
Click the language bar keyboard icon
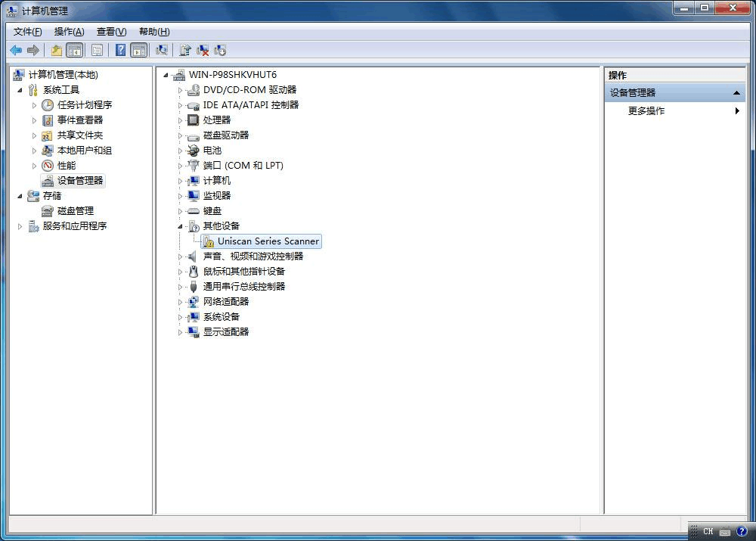(725, 532)
